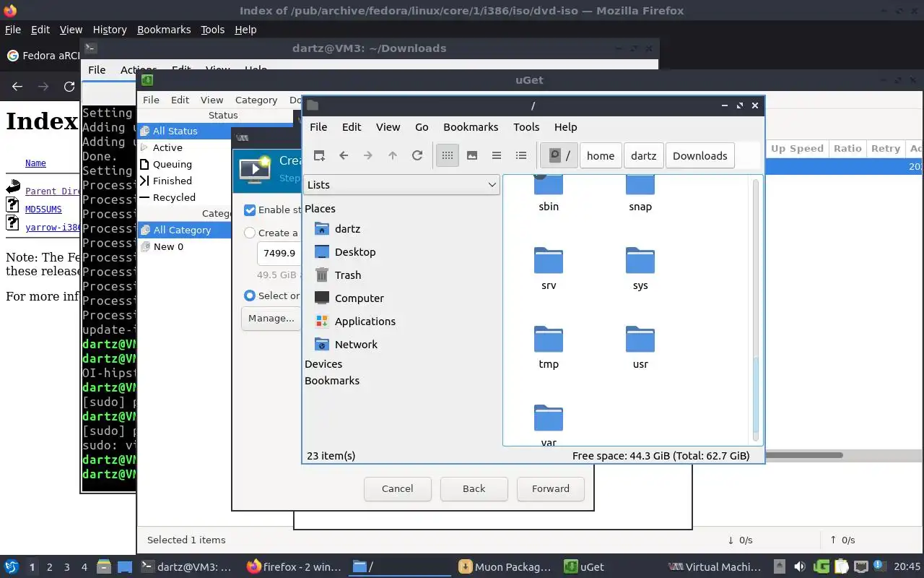
Task: Switch file manager to icon view
Action: (448, 155)
